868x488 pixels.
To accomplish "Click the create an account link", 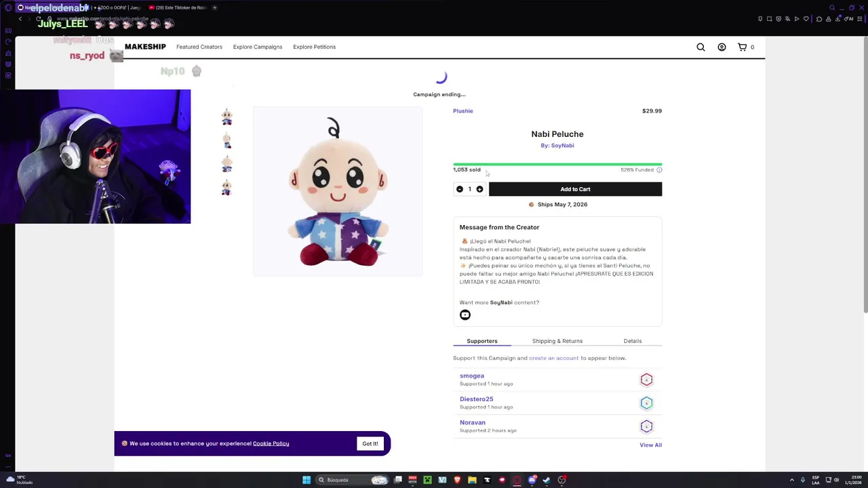I will (553, 358).
